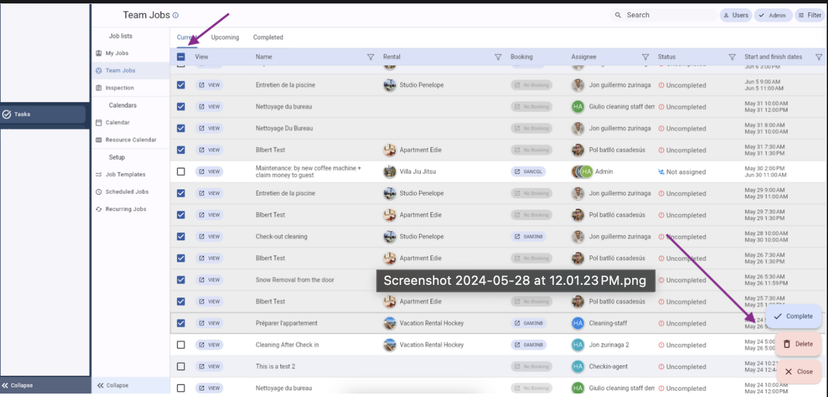
Task: Click the Complete button in the bulk action popup
Action: click(x=793, y=316)
